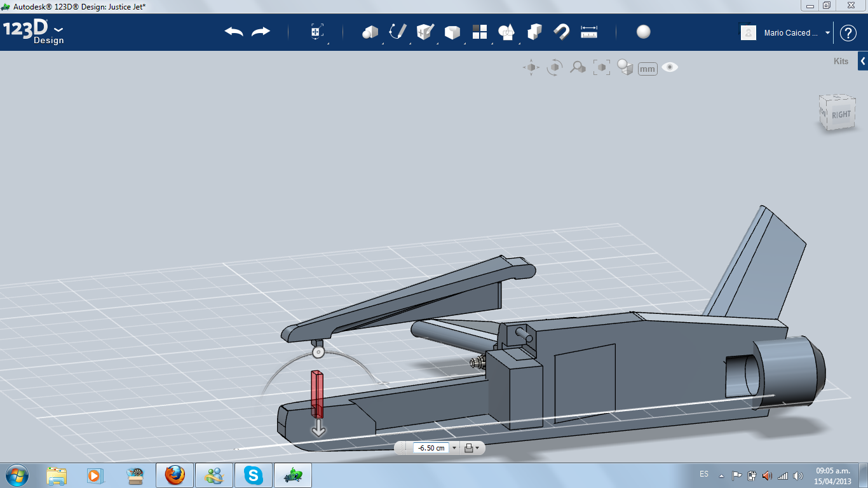The width and height of the screenshot is (868, 488).
Task: Click the RIGHT face of view cube
Action: (x=841, y=114)
